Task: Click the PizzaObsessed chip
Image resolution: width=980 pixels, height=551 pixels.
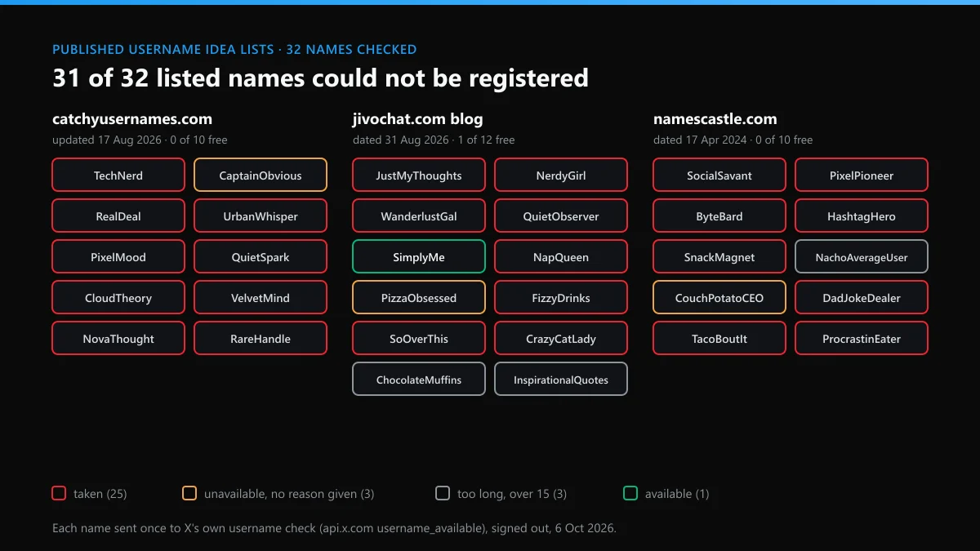Action: point(419,298)
